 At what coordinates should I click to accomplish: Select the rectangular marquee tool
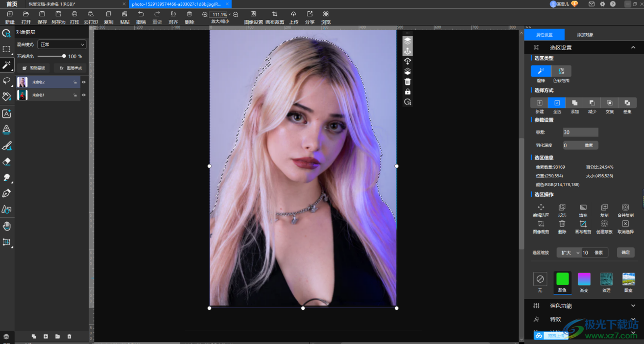(x=7, y=49)
